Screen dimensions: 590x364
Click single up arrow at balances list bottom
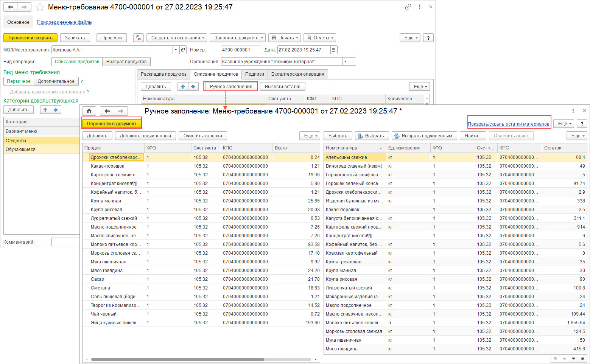pyautogui.click(x=564, y=358)
